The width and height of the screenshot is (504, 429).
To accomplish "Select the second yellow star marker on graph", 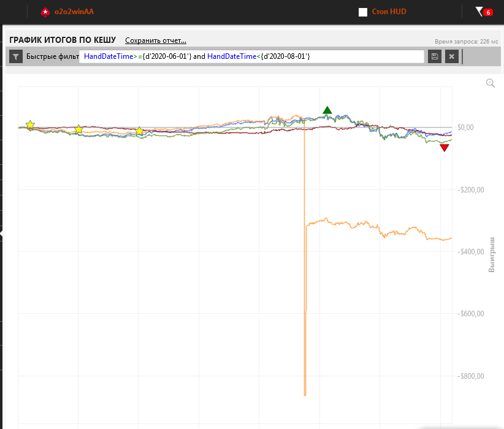I will click(78, 129).
